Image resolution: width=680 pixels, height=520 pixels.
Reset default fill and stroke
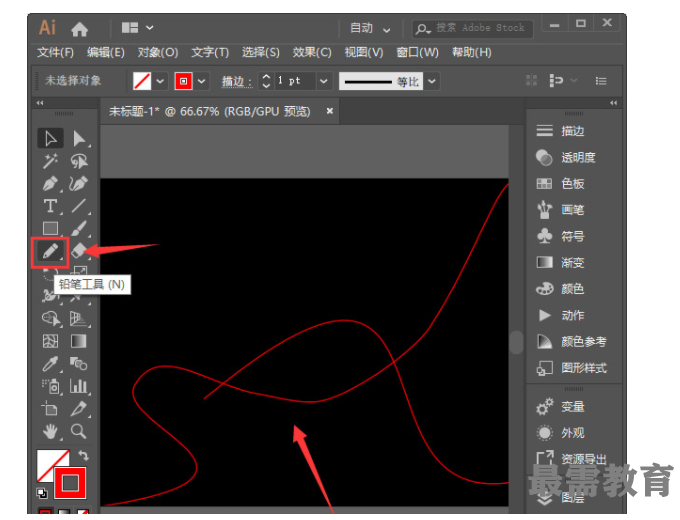(x=42, y=493)
